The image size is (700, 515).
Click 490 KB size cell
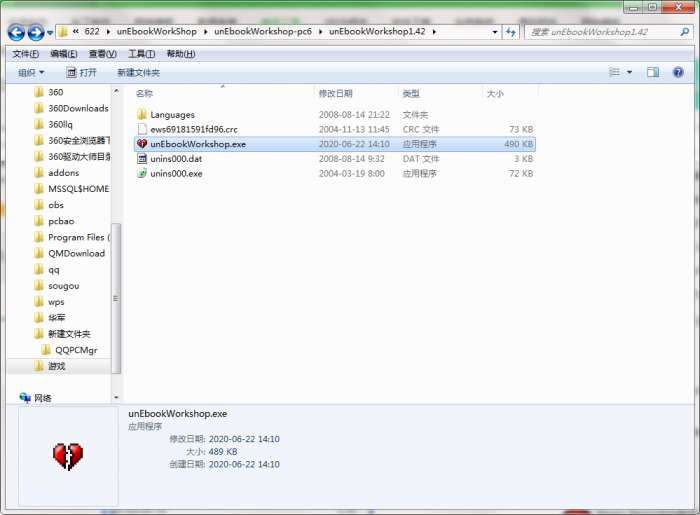click(518, 144)
